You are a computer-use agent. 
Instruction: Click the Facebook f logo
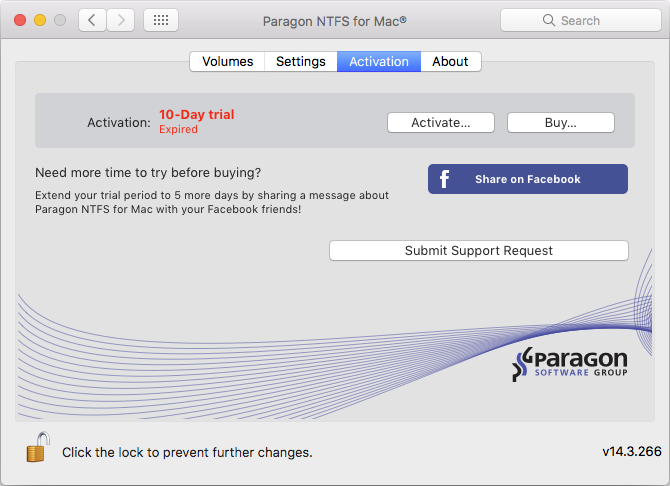tap(444, 179)
